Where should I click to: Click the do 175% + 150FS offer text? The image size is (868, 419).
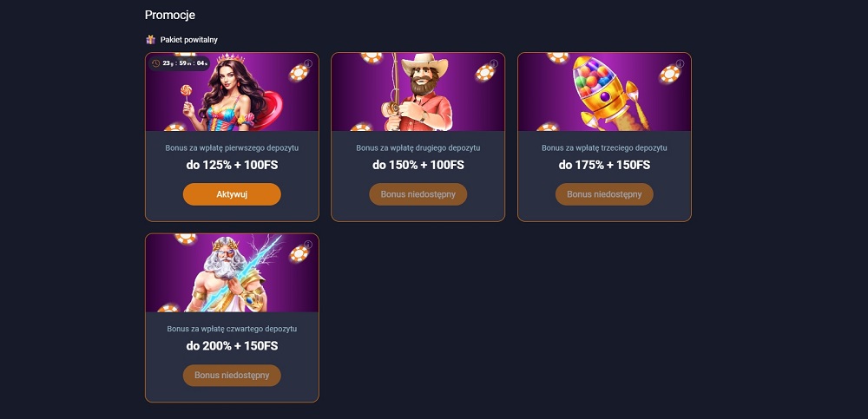(604, 165)
